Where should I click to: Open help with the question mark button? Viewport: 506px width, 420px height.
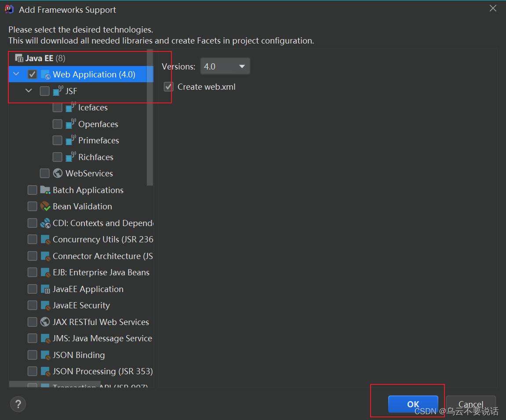(18, 404)
